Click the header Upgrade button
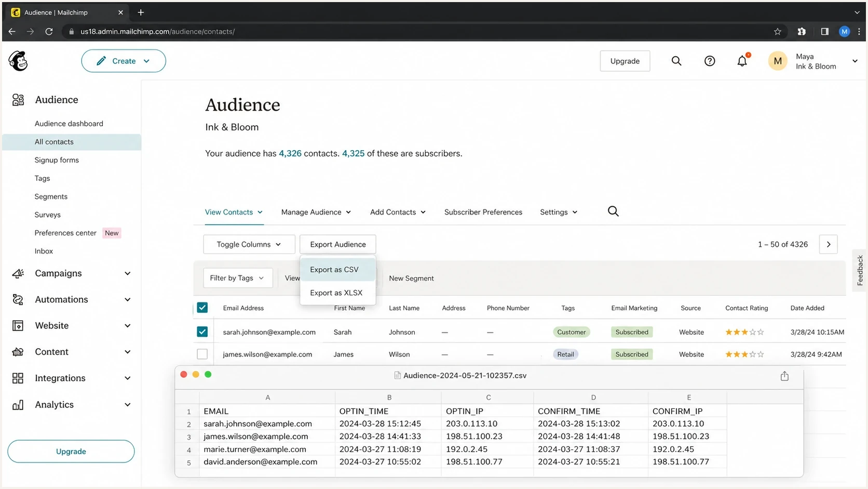This screenshot has width=868, height=489. coord(625,61)
